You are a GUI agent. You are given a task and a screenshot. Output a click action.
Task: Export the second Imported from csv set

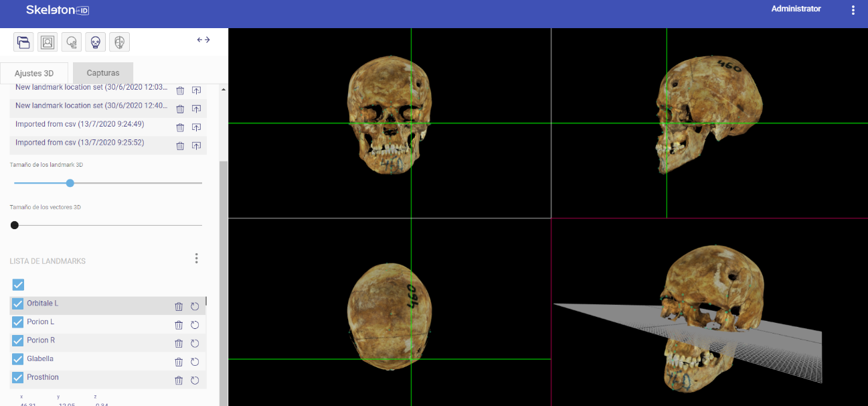(x=196, y=145)
